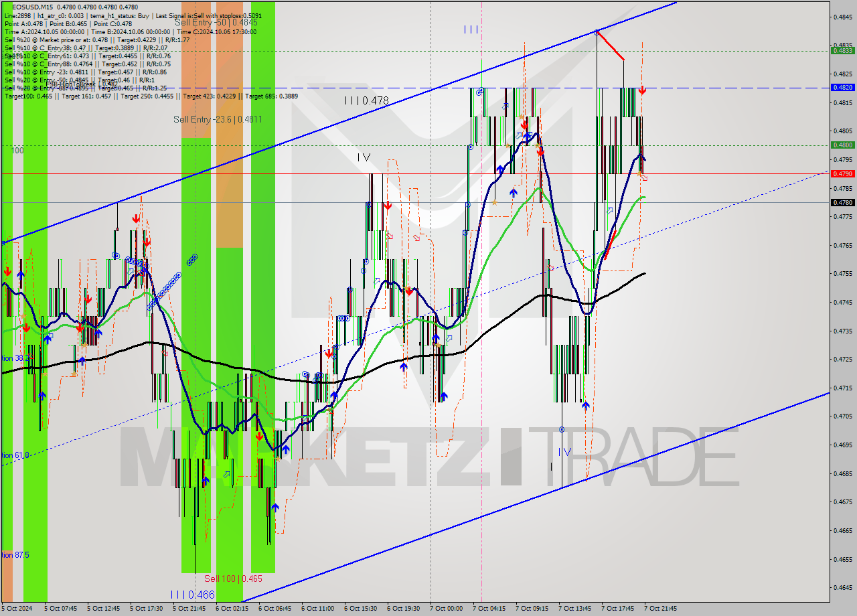Click the '5 Oct 17:30' time axis label
The width and height of the screenshot is (857, 616).
pos(146,609)
